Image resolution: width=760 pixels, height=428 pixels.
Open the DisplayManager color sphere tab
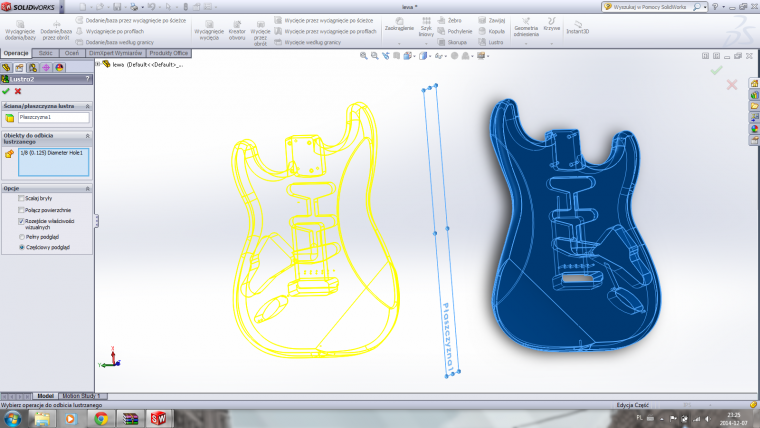(59, 67)
